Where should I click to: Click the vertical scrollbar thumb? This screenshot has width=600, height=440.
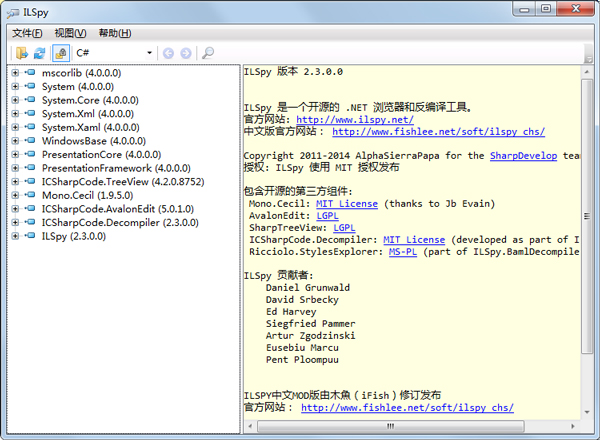(587, 216)
